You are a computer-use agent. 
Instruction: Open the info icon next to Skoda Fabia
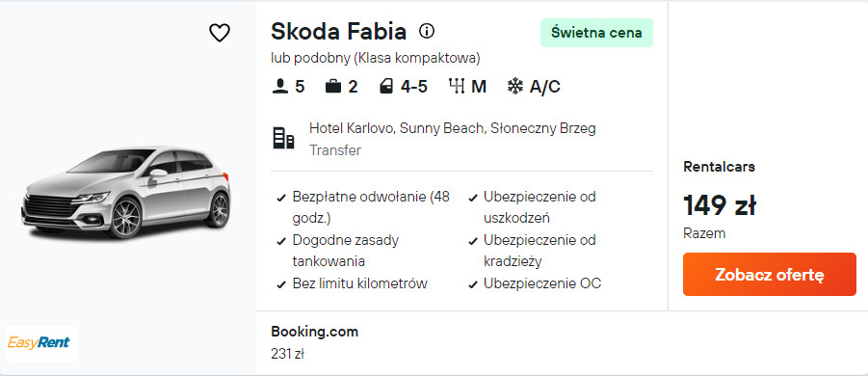(426, 32)
